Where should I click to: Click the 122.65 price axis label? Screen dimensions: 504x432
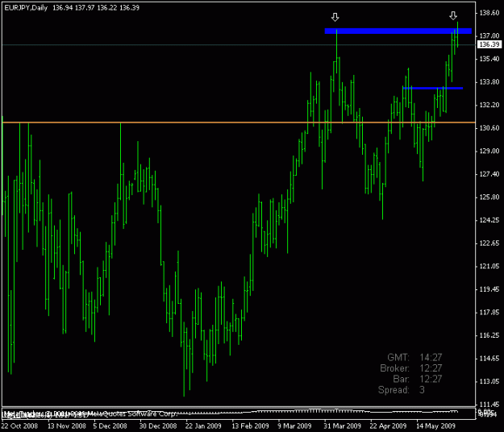(x=489, y=243)
